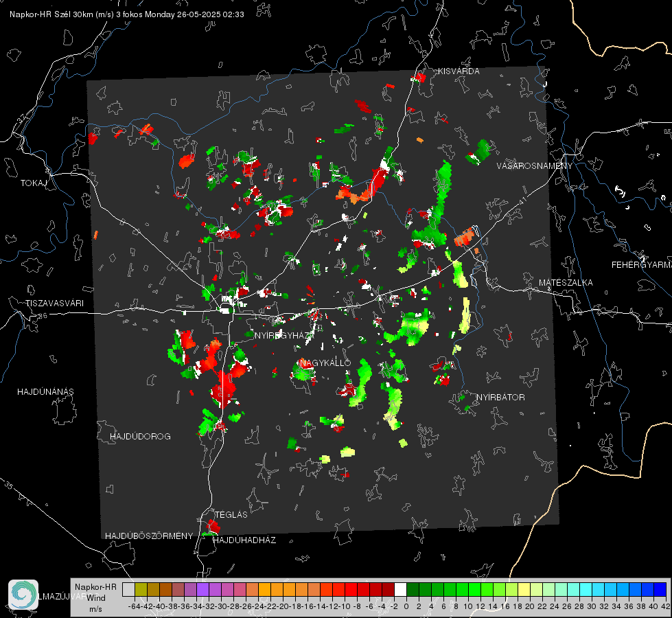Pick the leftmost grey legend swatch
The width and height of the screenshot is (672, 618).
tap(128, 589)
